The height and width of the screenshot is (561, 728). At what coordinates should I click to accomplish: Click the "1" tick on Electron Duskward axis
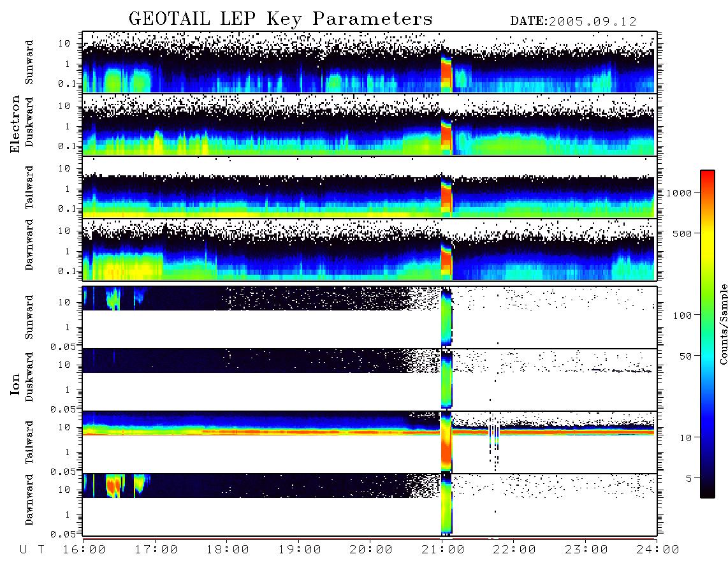pos(68,126)
